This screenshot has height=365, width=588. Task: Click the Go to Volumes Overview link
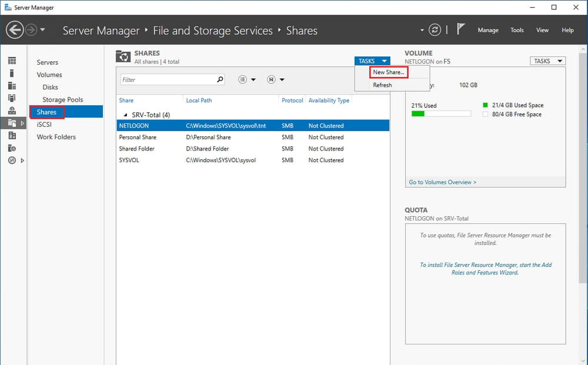443,182
